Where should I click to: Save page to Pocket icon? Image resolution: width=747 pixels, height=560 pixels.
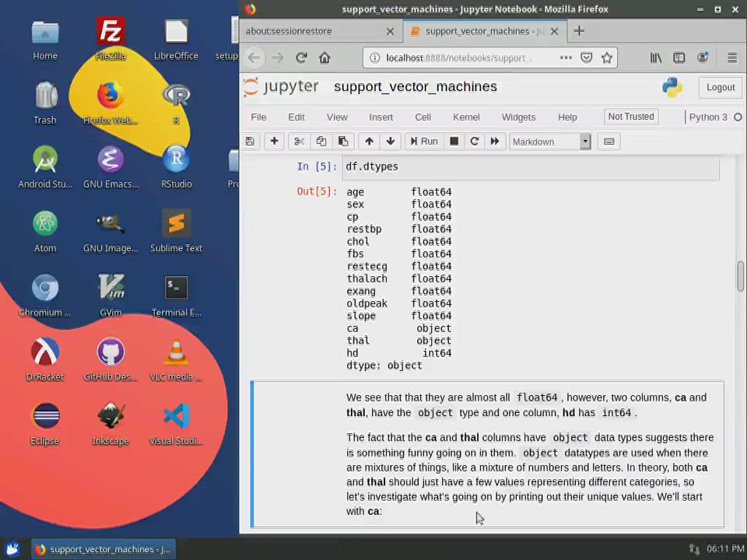[587, 58]
